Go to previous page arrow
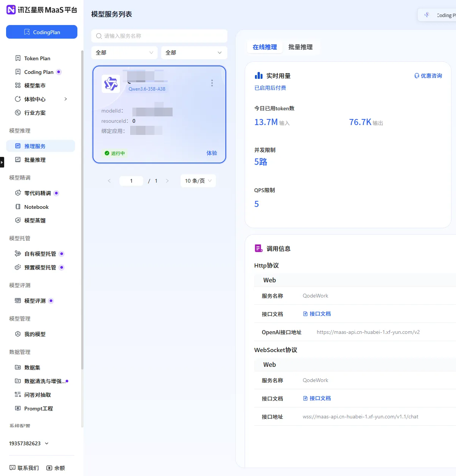 coord(109,181)
